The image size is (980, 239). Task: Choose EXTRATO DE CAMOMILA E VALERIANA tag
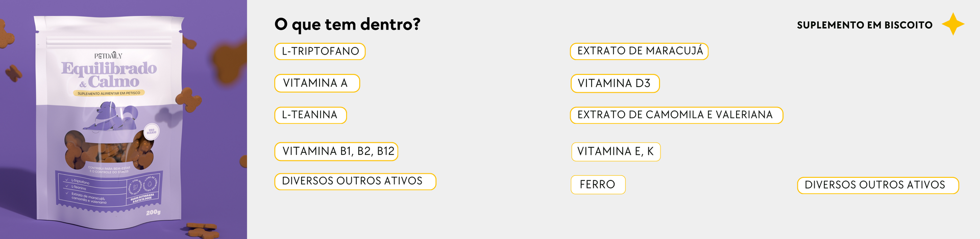click(x=676, y=115)
